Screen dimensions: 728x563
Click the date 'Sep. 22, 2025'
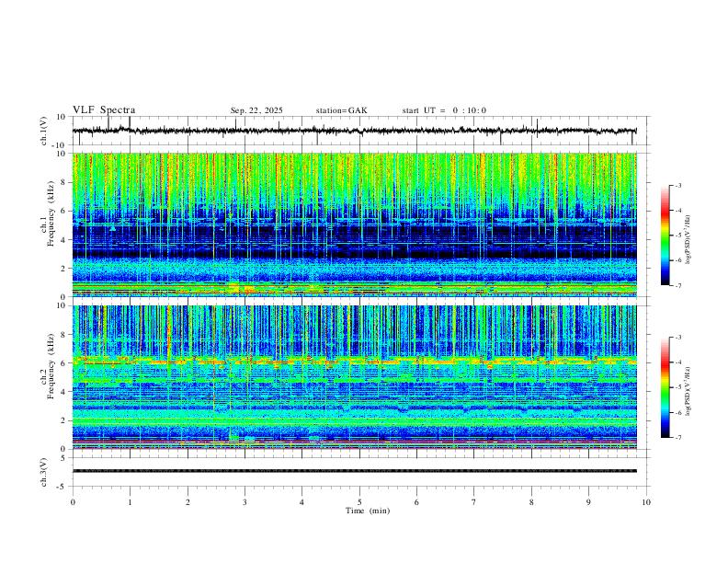256,110
